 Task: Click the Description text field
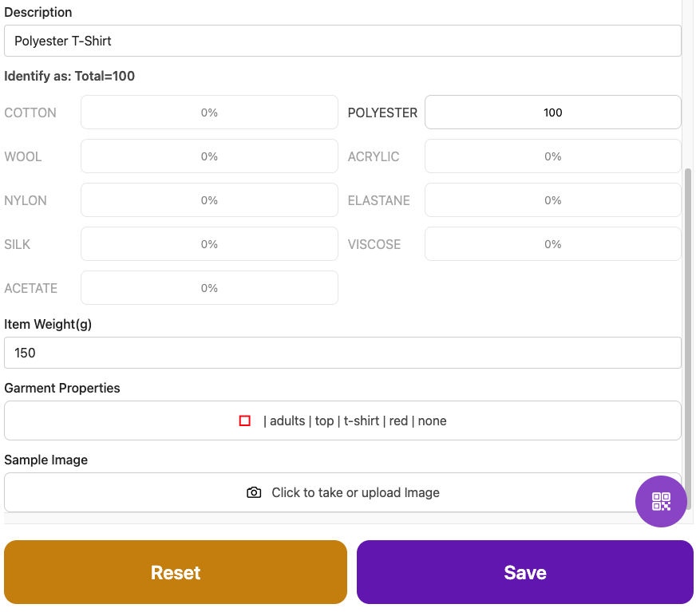342,41
